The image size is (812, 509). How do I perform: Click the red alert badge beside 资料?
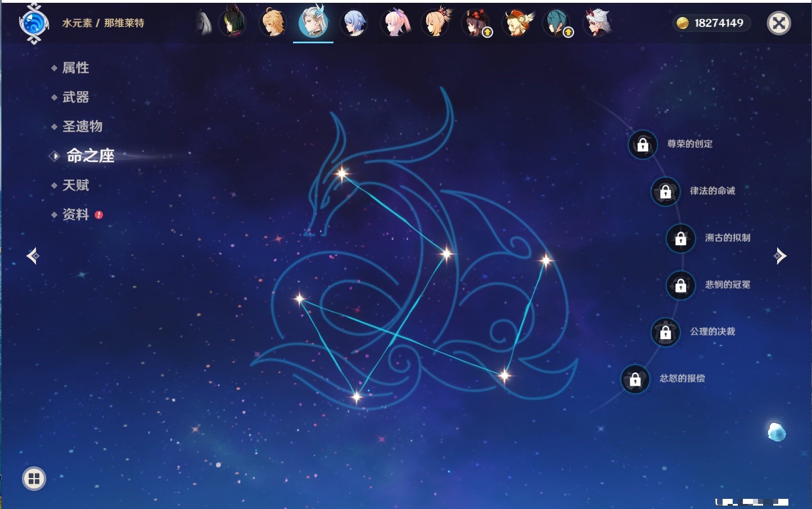tap(99, 215)
